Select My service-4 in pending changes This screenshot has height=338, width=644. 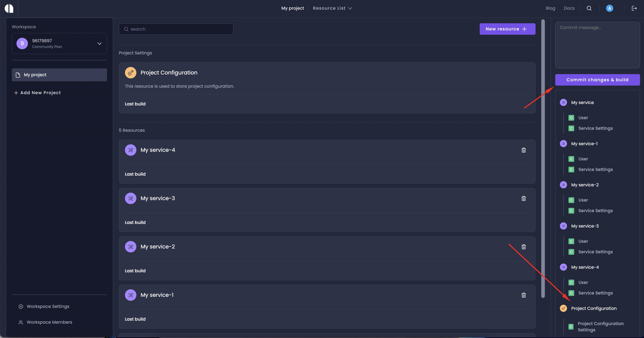(585, 267)
